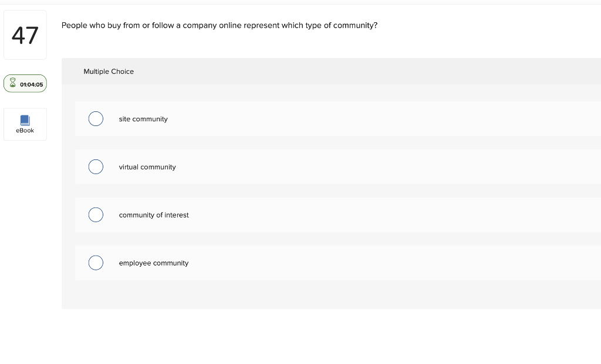The image size is (601, 364).
Task: Click the community of interest answer row
Action: [235, 215]
